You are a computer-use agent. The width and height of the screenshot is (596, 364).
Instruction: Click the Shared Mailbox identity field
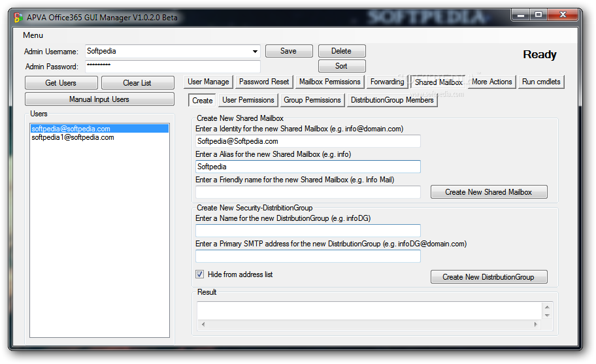(x=308, y=141)
